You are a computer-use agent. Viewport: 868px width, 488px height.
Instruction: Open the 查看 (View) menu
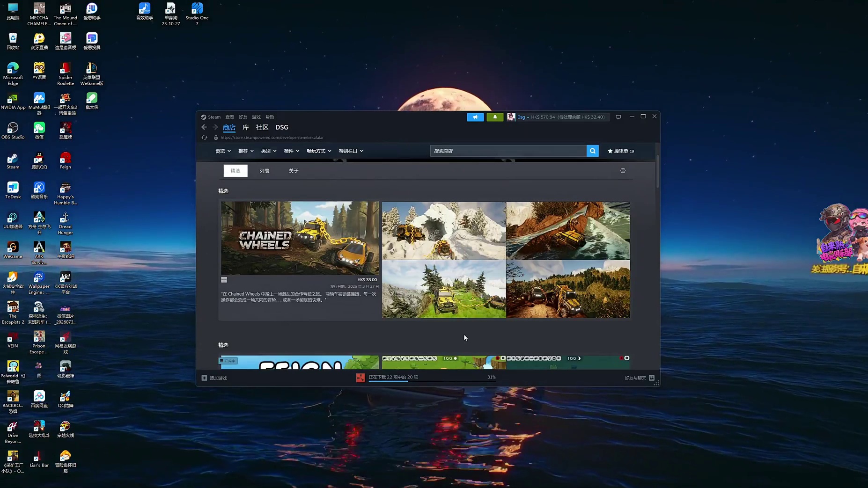[x=229, y=117]
